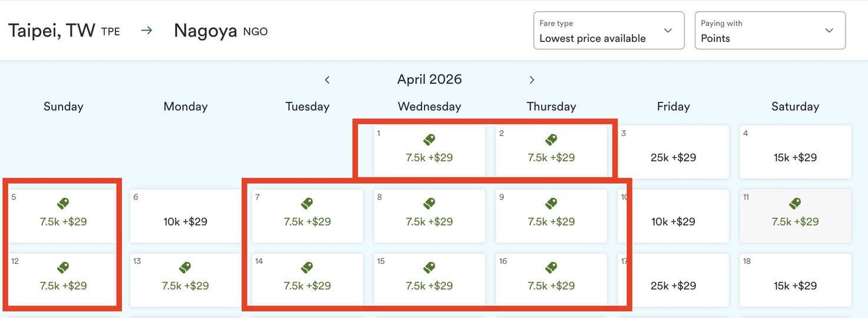Pick April 10 fare at 10k +$29
Viewport: 868px width, 318px height.
click(x=673, y=221)
